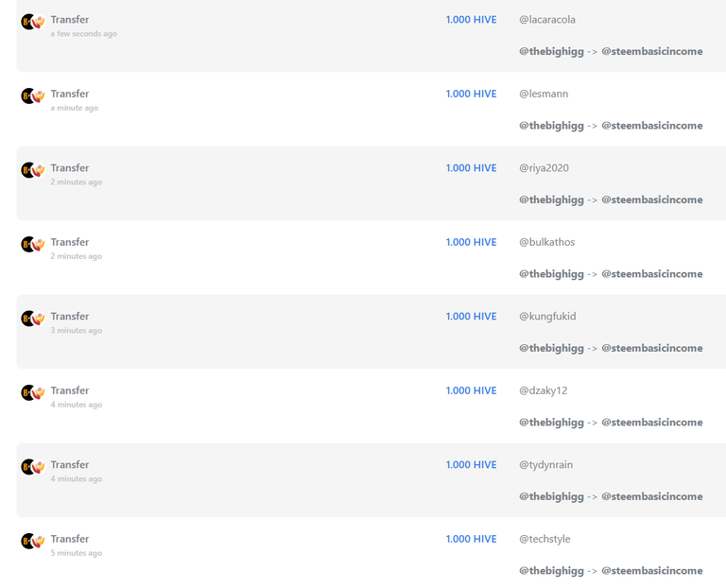Viewport: 726px width, 588px height.
Task: Click avatar icon beside the @lesmann transfer
Action: click(x=33, y=95)
